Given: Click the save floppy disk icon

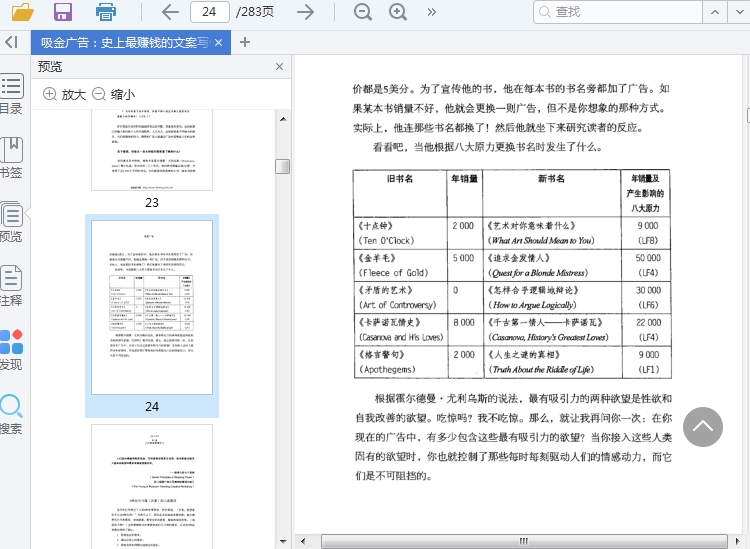Looking at the screenshot, I should click(x=63, y=12).
